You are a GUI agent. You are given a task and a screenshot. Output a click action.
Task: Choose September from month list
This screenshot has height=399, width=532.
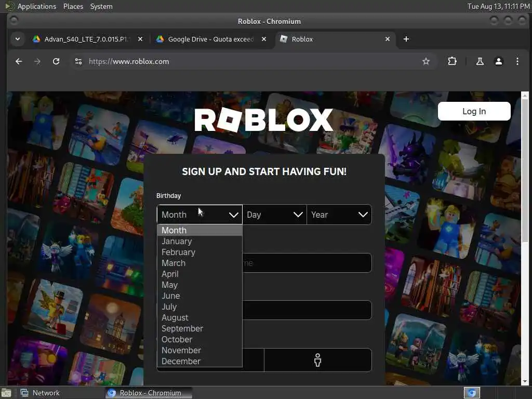point(199,328)
